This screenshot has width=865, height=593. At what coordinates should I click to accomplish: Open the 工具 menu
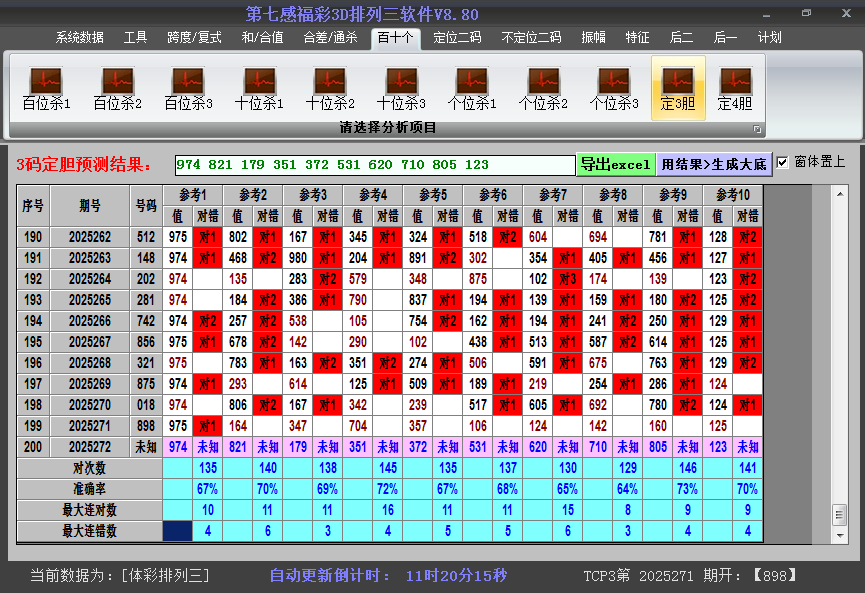(135, 37)
